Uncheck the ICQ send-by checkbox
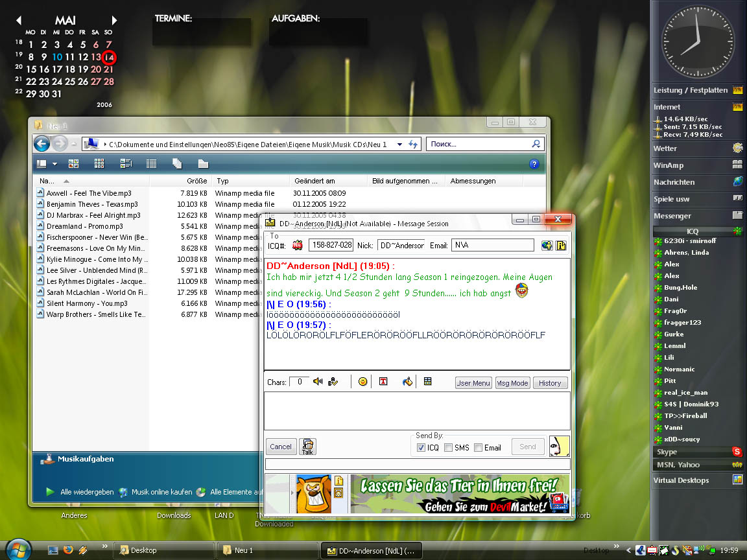This screenshot has width=747, height=560. pos(421,447)
